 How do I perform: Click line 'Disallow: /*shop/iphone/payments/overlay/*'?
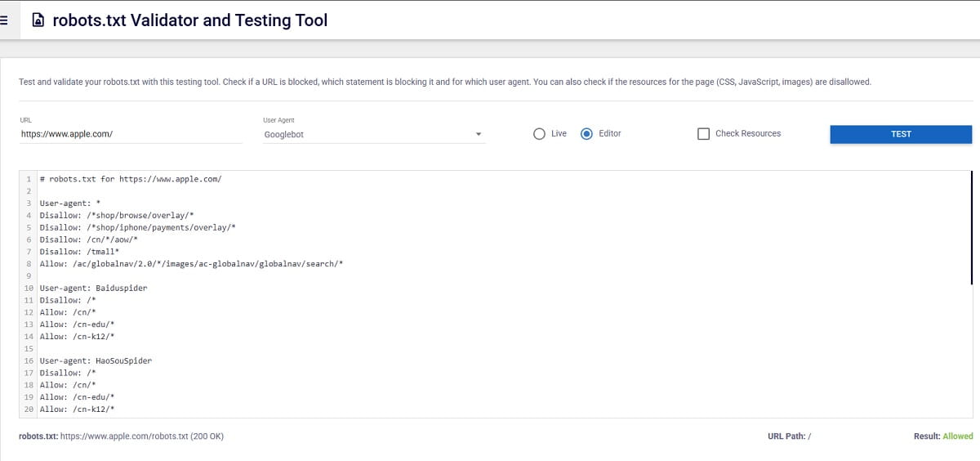(137, 227)
